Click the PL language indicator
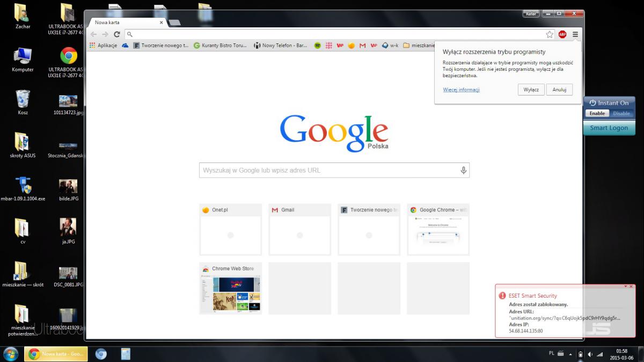This screenshot has height=362, width=644. click(x=552, y=353)
